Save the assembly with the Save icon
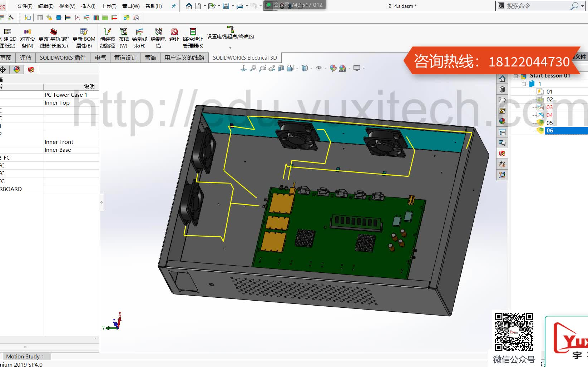Image resolution: width=588 pixels, height=367 pixels. [x=226, y=6]
